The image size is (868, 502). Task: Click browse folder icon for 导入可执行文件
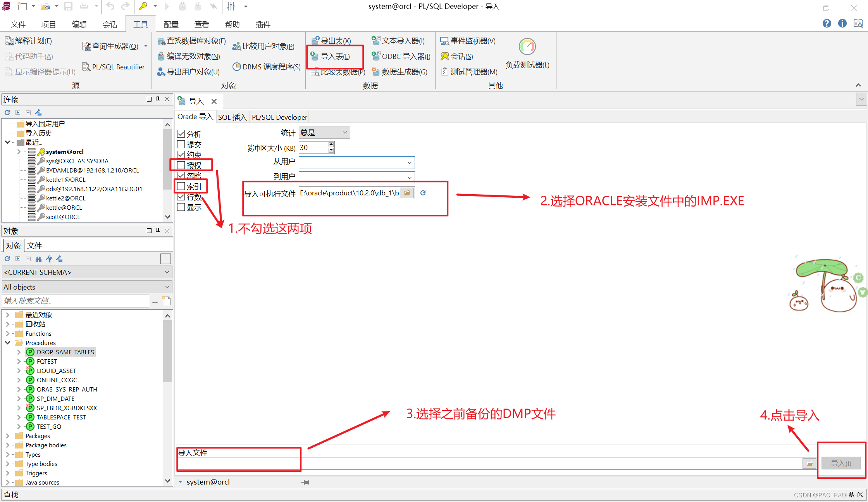pyautogui.click(x=407, y=193)
